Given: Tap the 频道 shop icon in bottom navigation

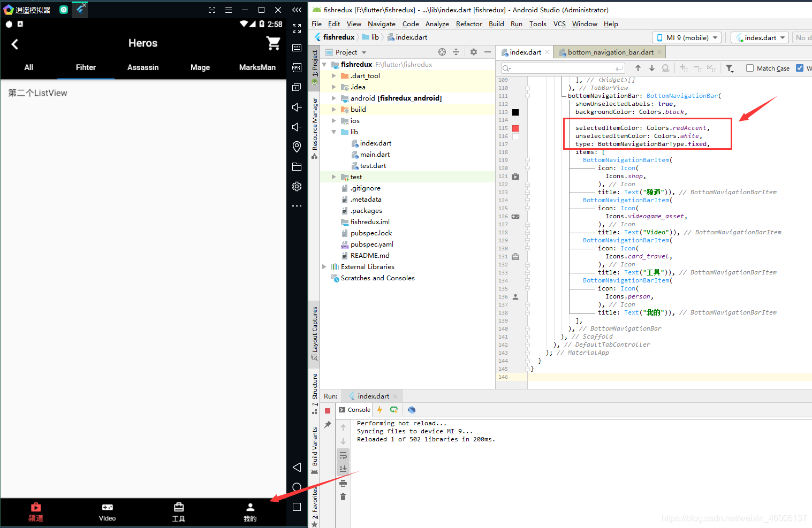Looking at the screenshot, I should coord(36,507).
